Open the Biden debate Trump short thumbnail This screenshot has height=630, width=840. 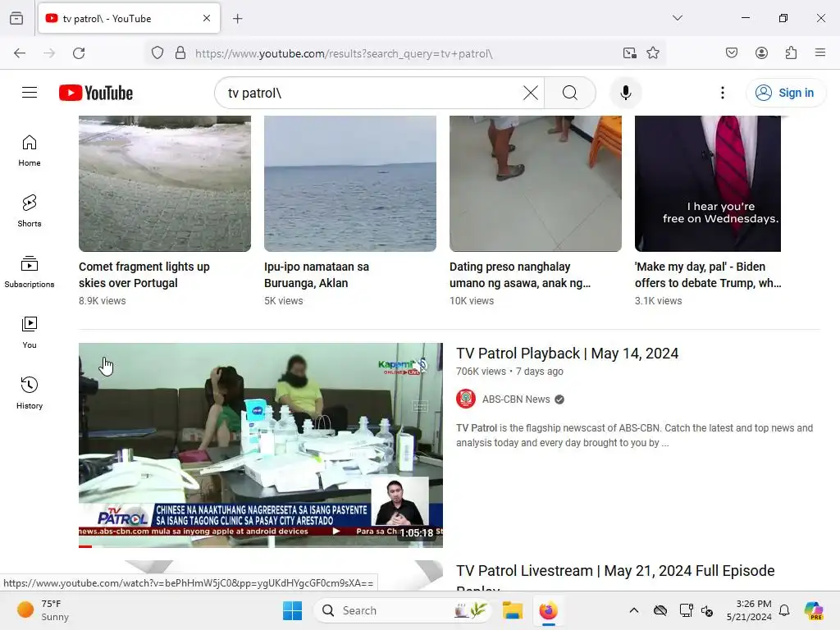(x=708, y=183)
